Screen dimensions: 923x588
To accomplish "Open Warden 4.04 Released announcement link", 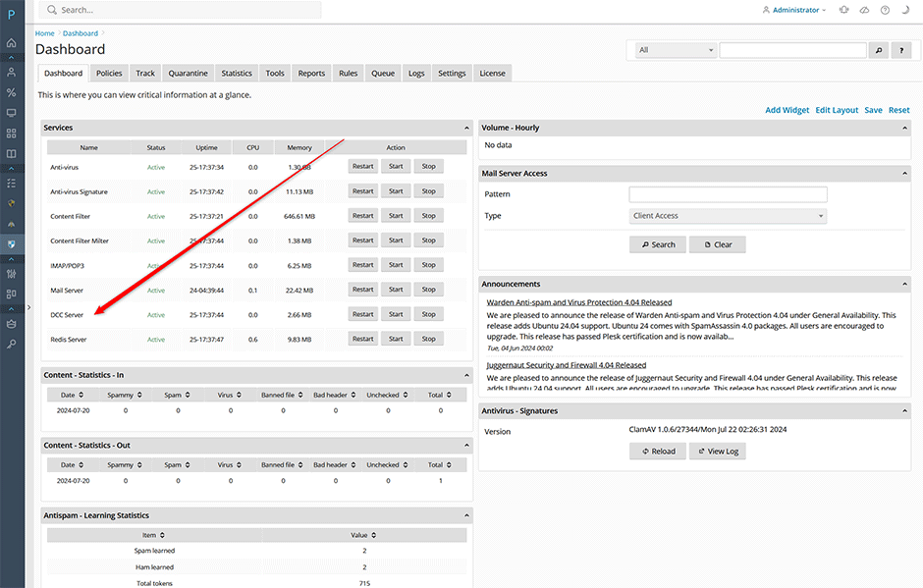I will (x=579, y=302).
